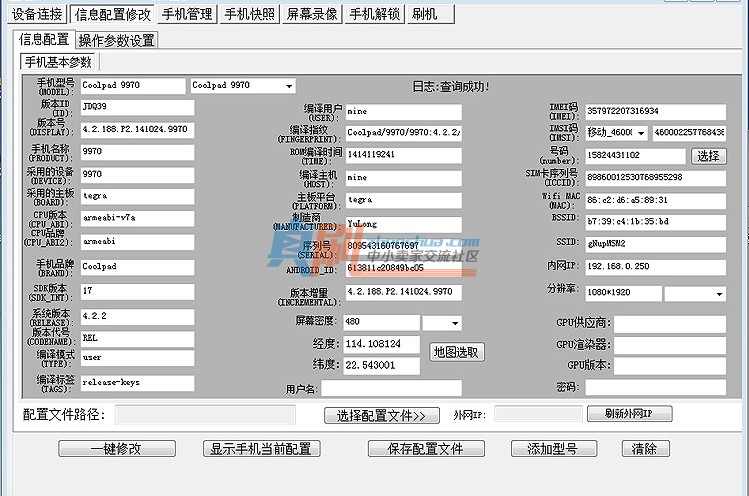Focus the 手机型号 MODEL text field
The image size is (749, 496).
coord(133,86)
